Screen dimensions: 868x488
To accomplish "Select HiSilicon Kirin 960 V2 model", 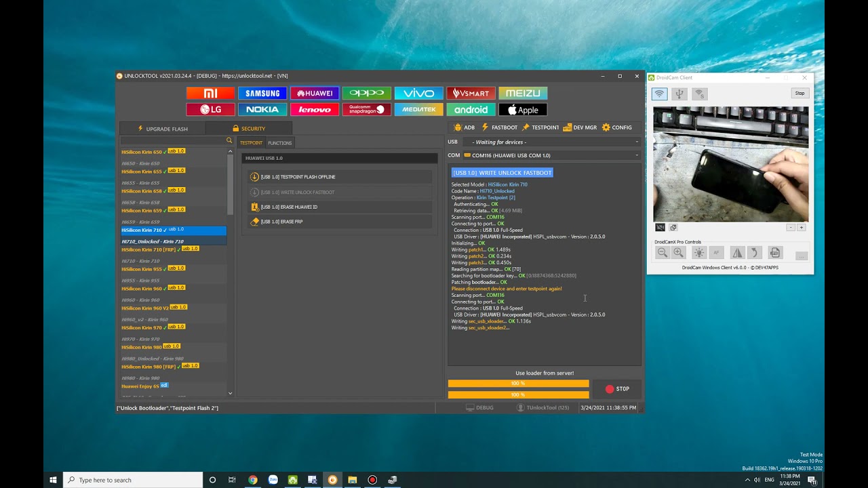I will point(174,308).
